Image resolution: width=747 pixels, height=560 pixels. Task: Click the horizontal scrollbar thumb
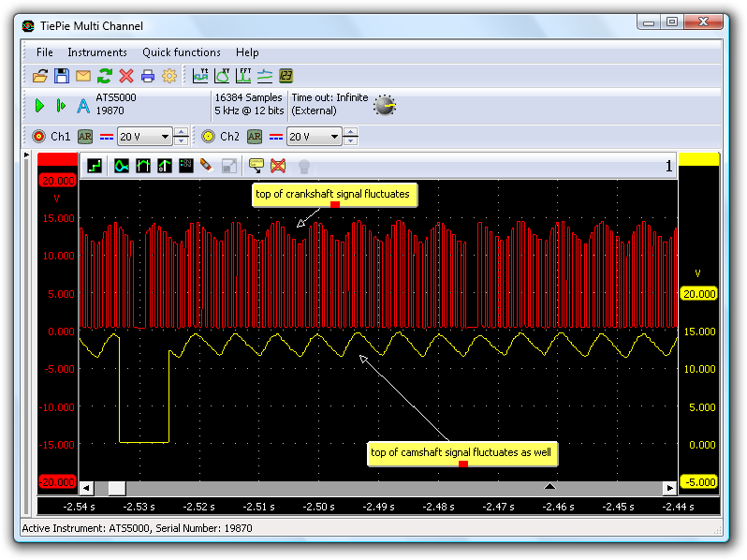pyautogui.click(x=117, y=488)
